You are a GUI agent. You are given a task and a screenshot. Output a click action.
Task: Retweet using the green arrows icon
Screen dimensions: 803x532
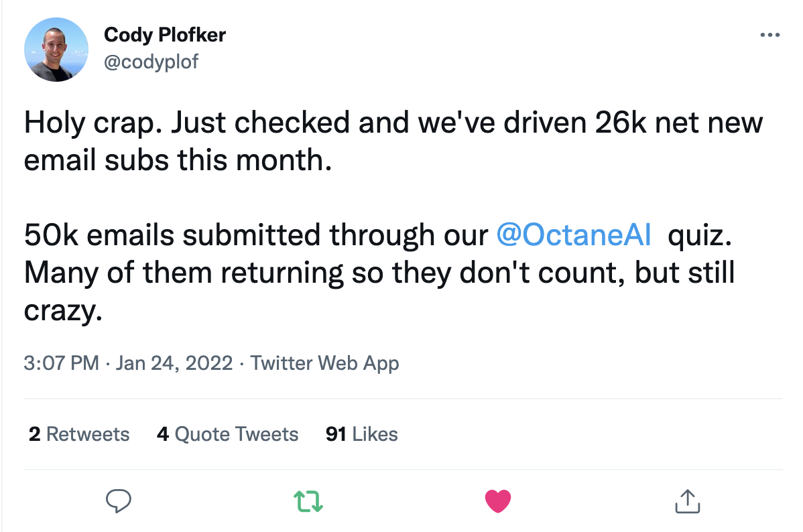(x=308, y=501)
